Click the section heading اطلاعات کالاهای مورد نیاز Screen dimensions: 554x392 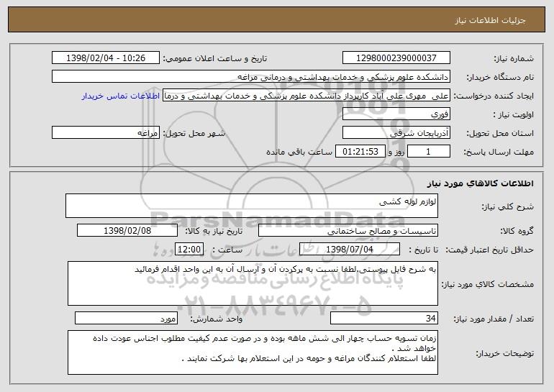click(480, 183)
